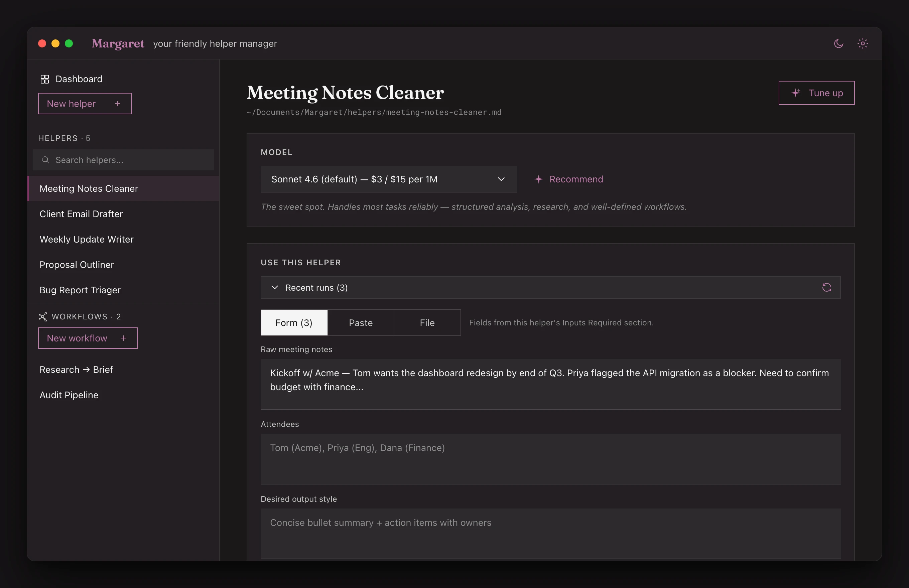This screenshot has width=909, height=588.
Task: Click the helper file path text
Action: coord(374,112)
